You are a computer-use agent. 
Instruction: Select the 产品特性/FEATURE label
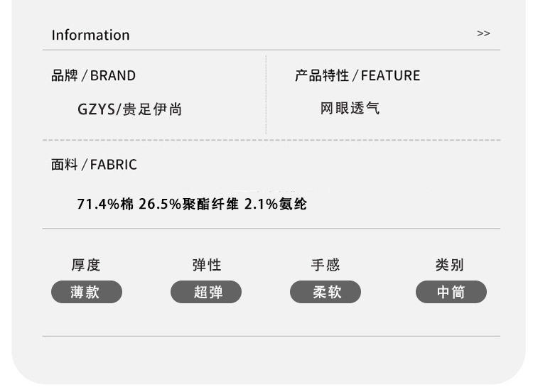click(357, 75)
